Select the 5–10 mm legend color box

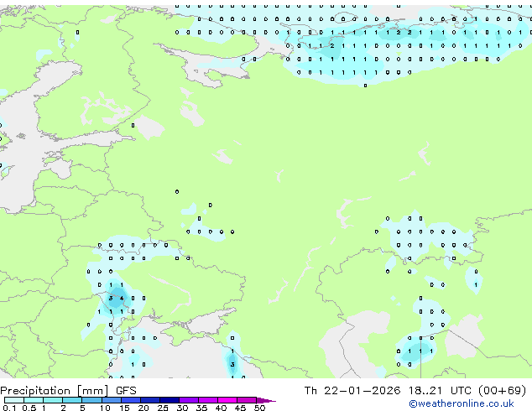tap(91, 400)
